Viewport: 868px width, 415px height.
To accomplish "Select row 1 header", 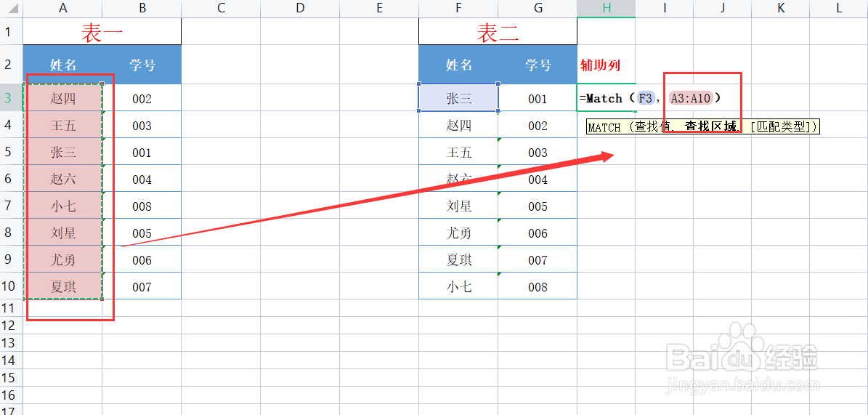I will coord(11,31).
